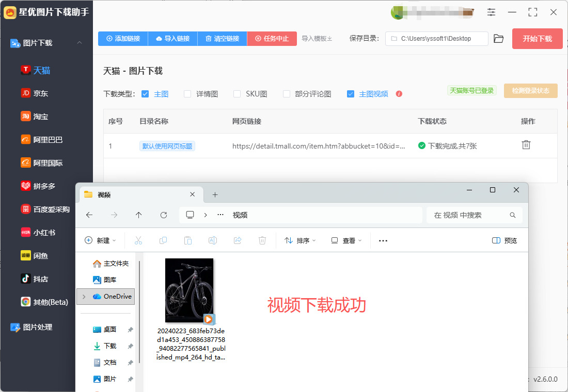Image resolution: width=568 pixels, height=392 pixels.
Task: Click the 默认使用网页标题 tag
Action: click(167, 146)
